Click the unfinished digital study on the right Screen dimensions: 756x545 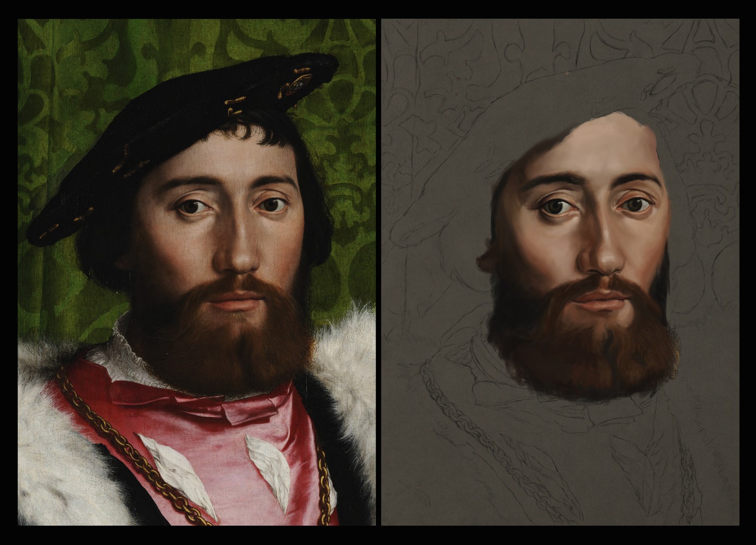coord(560,272)
